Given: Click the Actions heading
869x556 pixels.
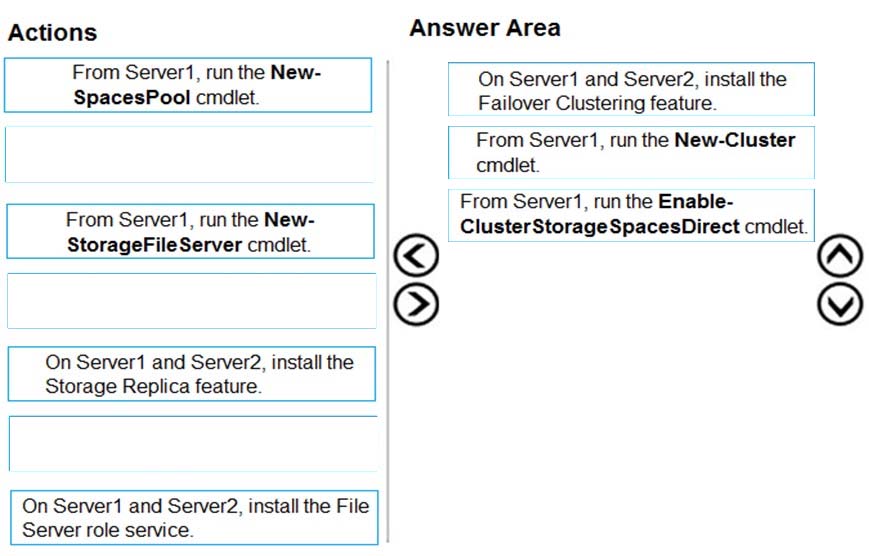Looking at the screenshot, I should [53, 33].
